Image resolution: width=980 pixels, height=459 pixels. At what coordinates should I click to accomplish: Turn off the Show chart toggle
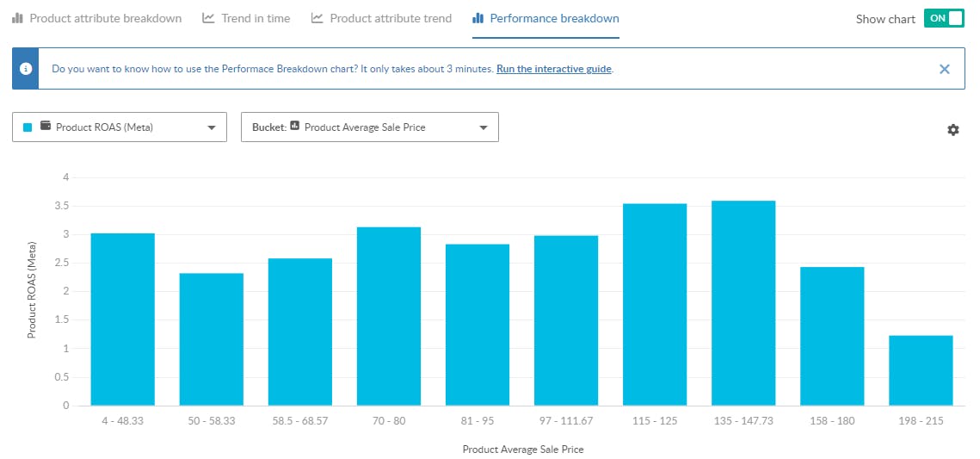(x=943, y=18)
